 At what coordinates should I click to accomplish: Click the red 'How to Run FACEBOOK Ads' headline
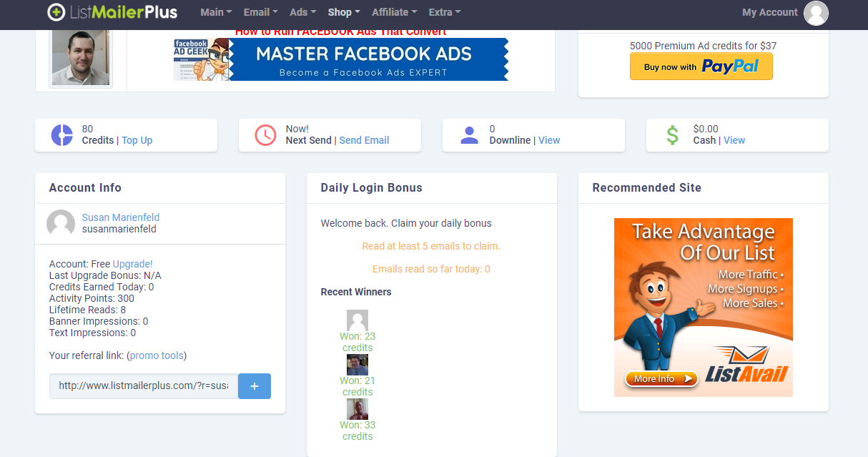point(341,32)
